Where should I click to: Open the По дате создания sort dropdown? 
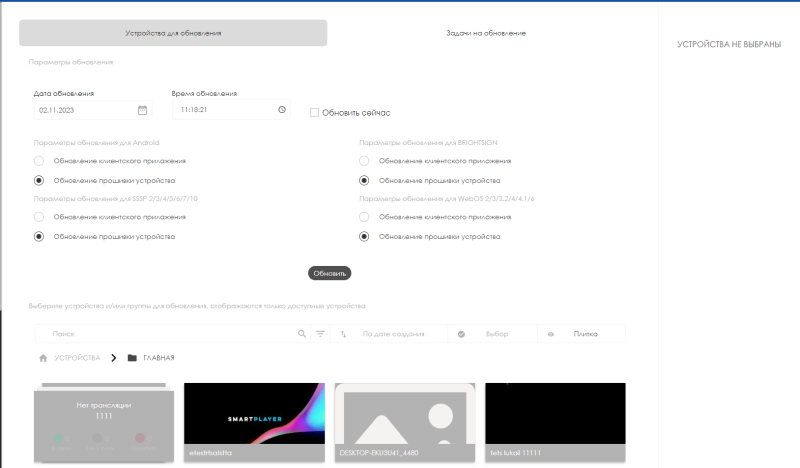[392, 334]
